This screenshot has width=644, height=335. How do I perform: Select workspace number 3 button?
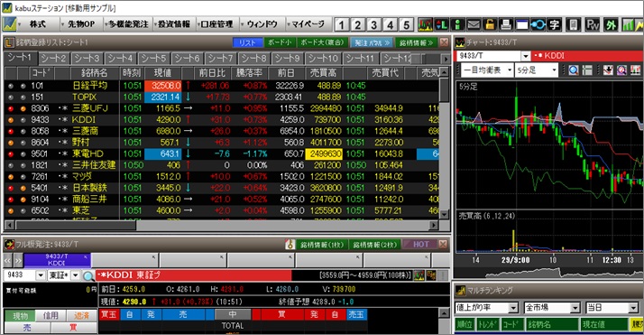click(373, 25)
